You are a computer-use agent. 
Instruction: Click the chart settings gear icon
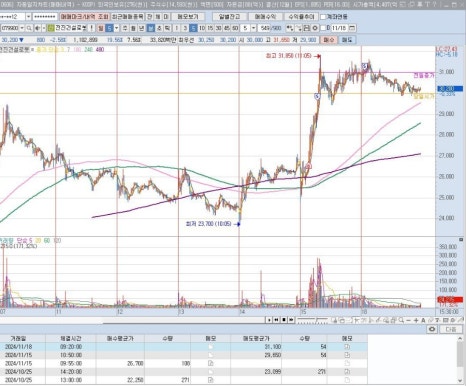point(315,28)
